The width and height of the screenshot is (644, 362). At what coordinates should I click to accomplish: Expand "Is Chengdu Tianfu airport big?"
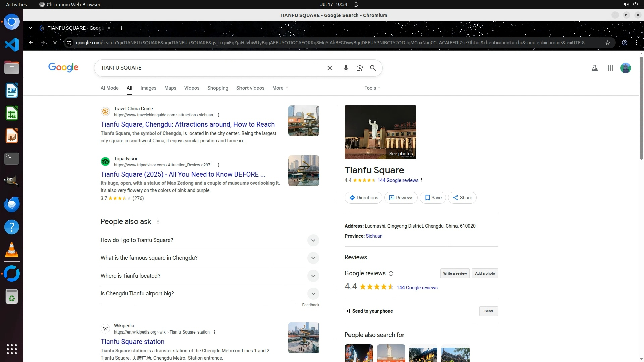(x=313, y=294)
